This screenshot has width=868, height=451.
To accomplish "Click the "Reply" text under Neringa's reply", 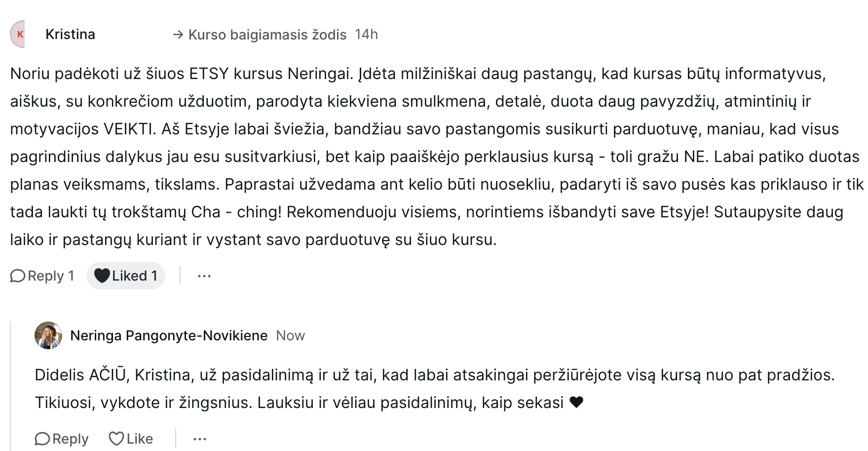I will point(70,439).
